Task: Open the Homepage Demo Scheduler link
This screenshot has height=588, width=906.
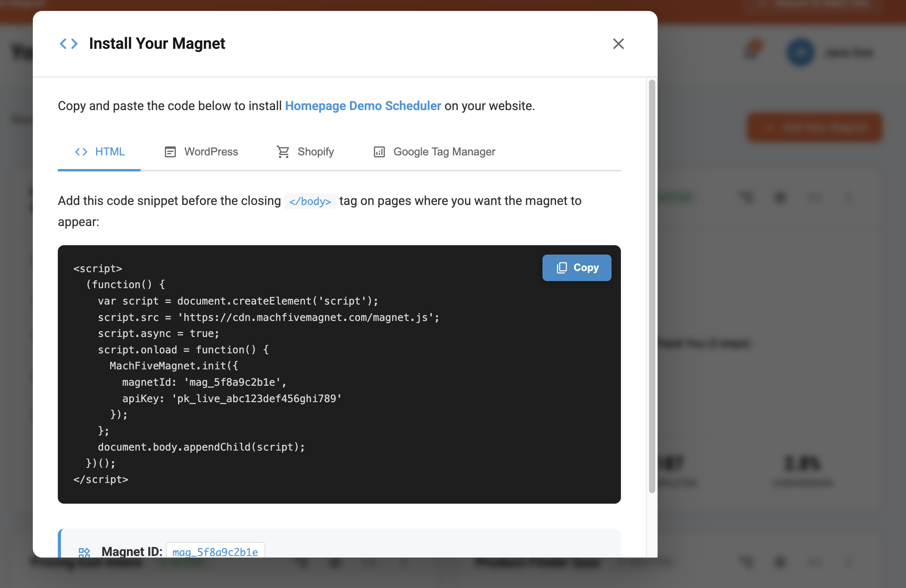Action: pos(363,105)
